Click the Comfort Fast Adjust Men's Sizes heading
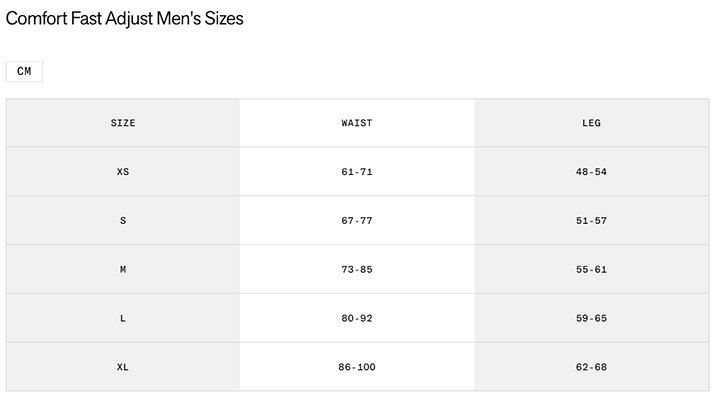720x406 pixels. tap(124, 19)
